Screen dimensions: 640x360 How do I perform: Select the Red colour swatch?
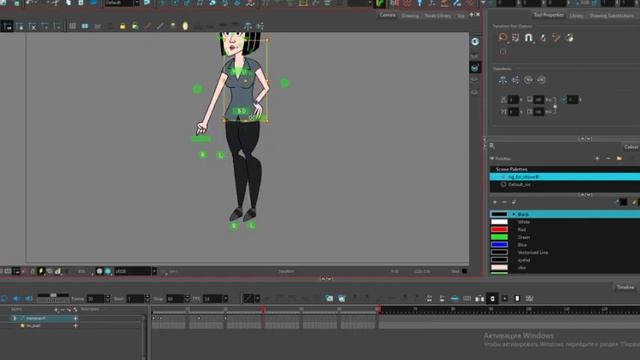click(499, 229)
